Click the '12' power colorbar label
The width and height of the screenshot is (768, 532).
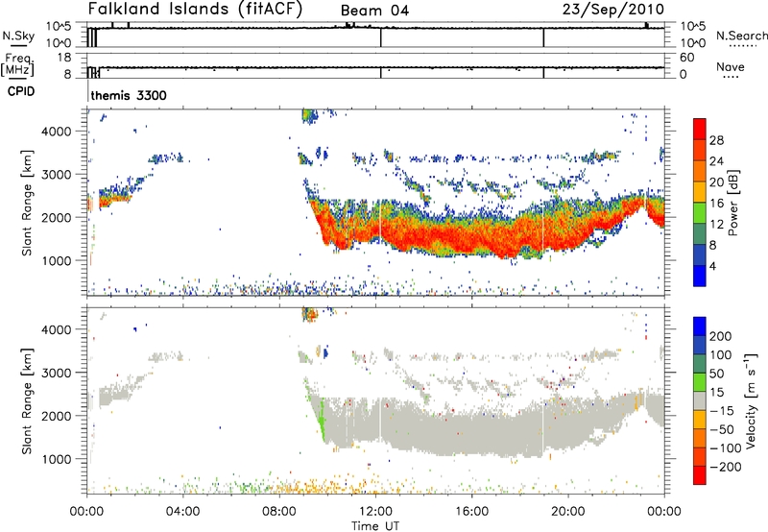coord(716,225)
